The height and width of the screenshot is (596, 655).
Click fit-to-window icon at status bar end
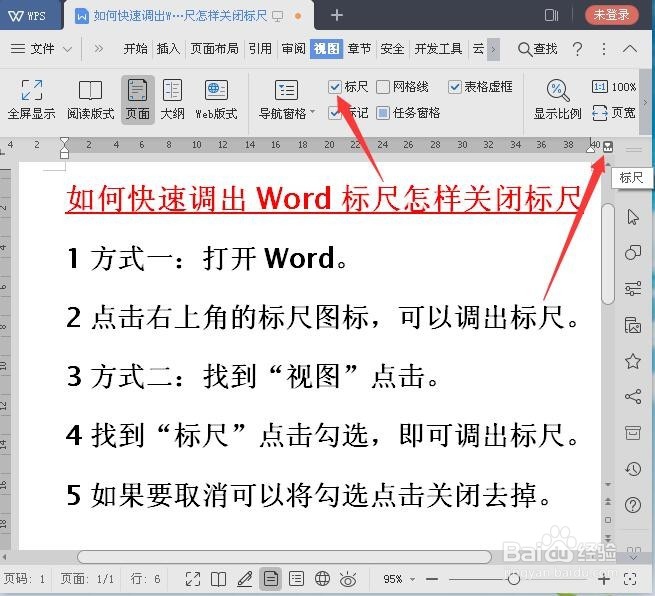tap(630, 579)
